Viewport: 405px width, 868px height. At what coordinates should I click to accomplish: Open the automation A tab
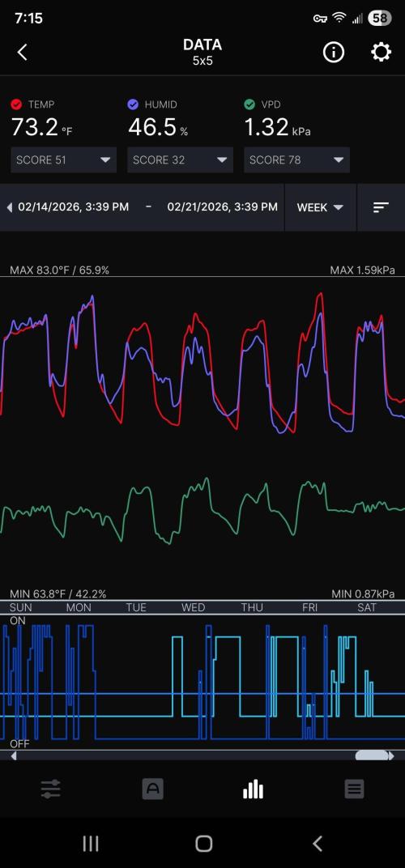pos(152,789)
